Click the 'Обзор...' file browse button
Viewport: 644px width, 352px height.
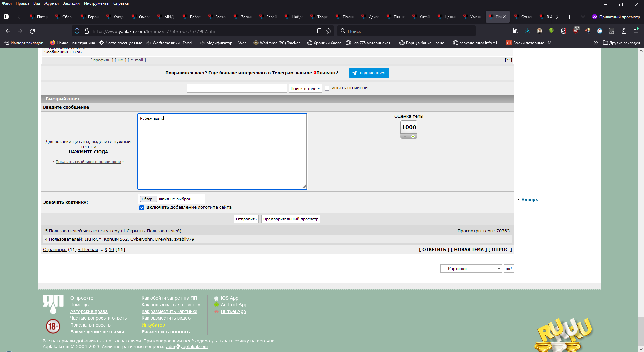tap(148, 199)
